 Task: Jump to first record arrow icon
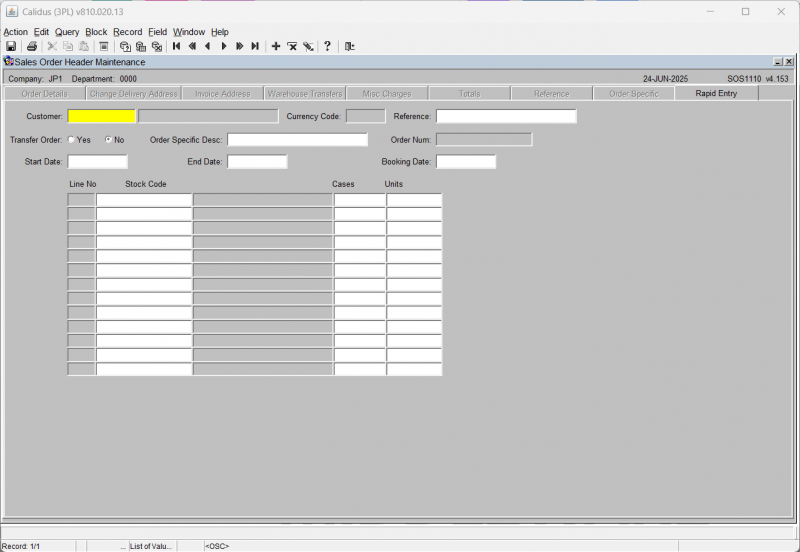click(177, 46)
